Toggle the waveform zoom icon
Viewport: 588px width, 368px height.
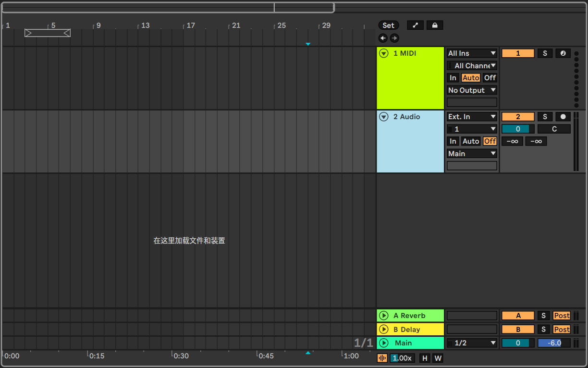(x=382, y=358)
